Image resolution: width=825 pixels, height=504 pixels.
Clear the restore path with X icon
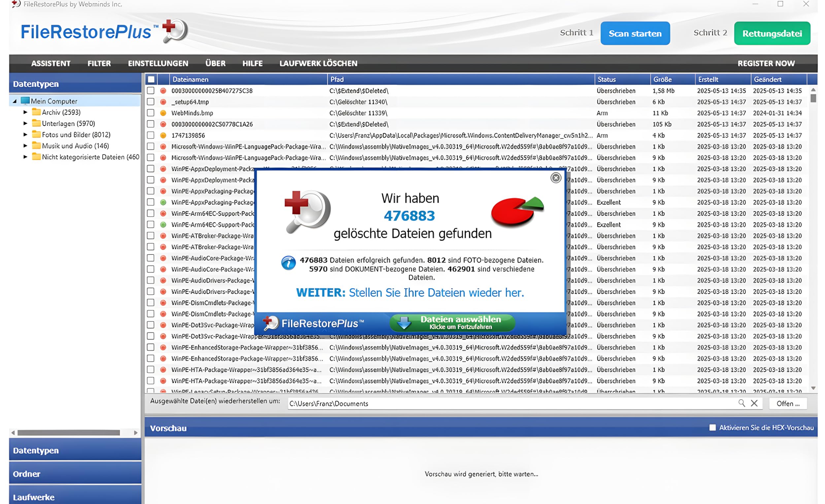(x=754, y=403)
